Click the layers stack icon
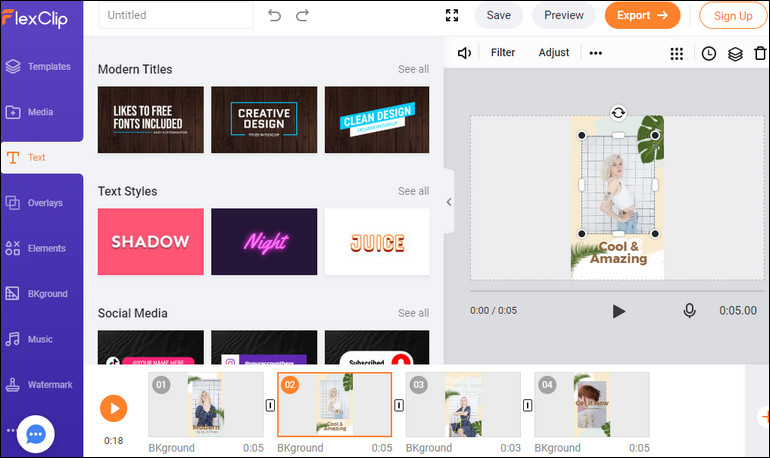Screen dimensions: 770x458 735,54
